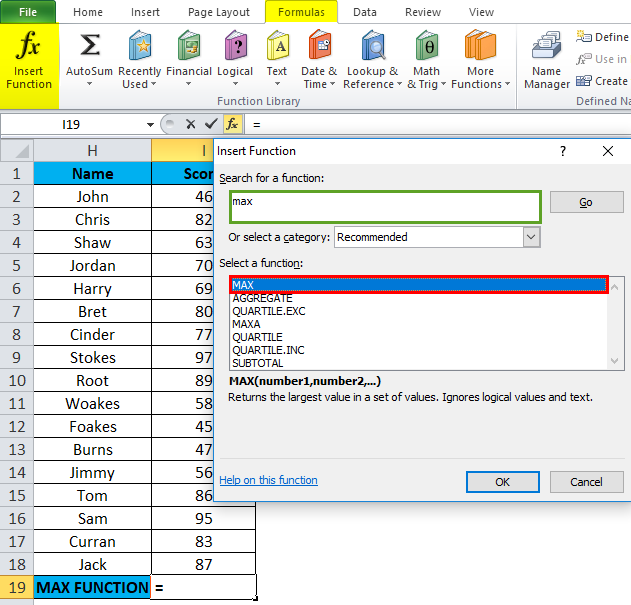
Task: Click Define Name in Defined Names group
Action: coord(602,37)
